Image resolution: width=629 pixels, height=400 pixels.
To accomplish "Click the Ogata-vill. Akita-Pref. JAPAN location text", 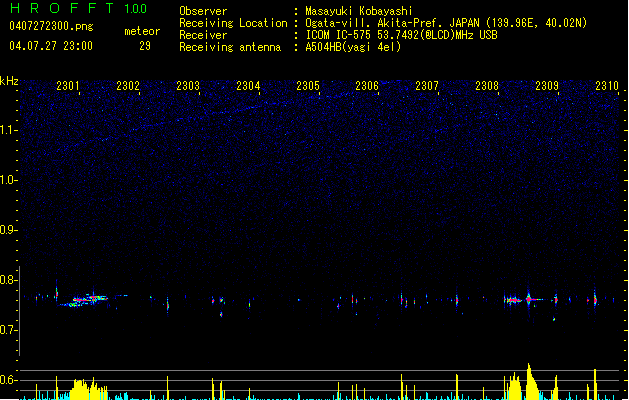I will tap(446, 23).
